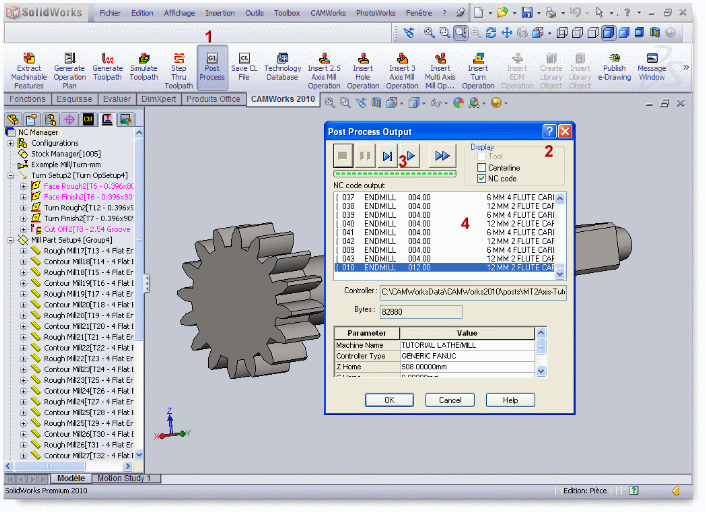Click the Cancel button in dialog
The width and height of the screenshot is (706, 512).
pos(450,399)
